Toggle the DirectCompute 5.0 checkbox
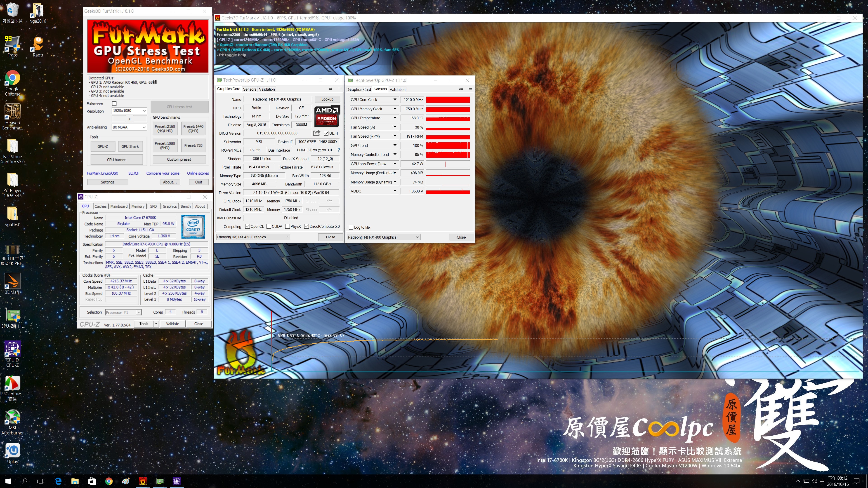This screenshot has width=868, height=488. tap(306, 227)
